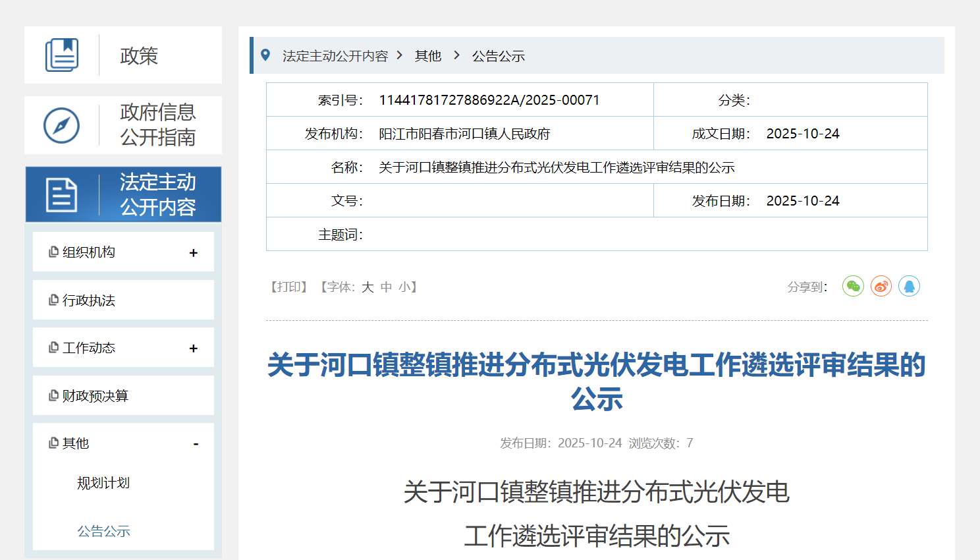Set font size to 大
This screenshot has width=980, height=560.
click(367, 287)
